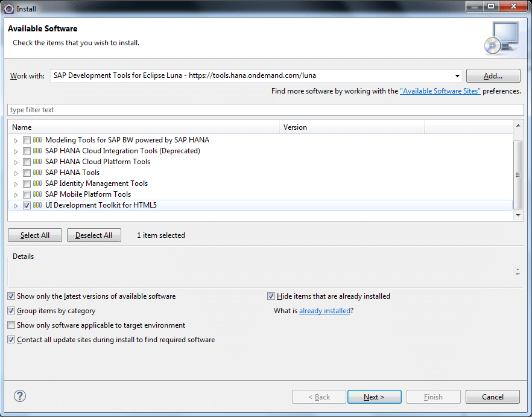This screenshot has width=532, height=417.
Task: Expand the SAP HANA Tools node
Action: coord(16,173)
